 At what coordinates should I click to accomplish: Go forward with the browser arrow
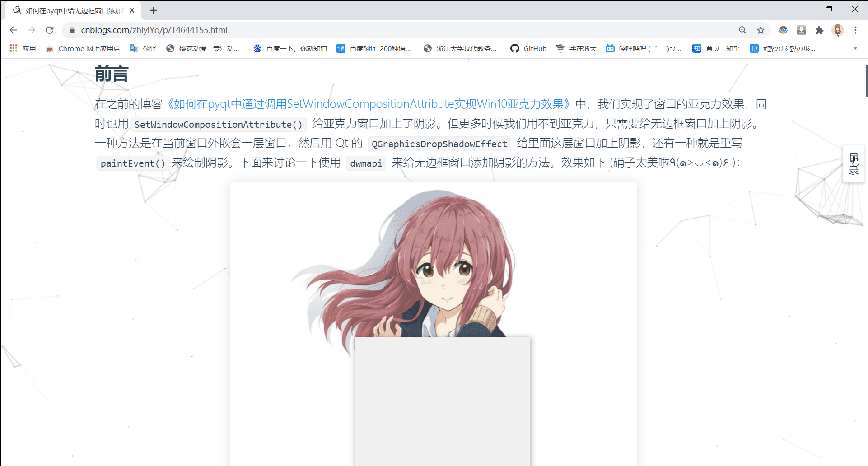coord(31,30)
